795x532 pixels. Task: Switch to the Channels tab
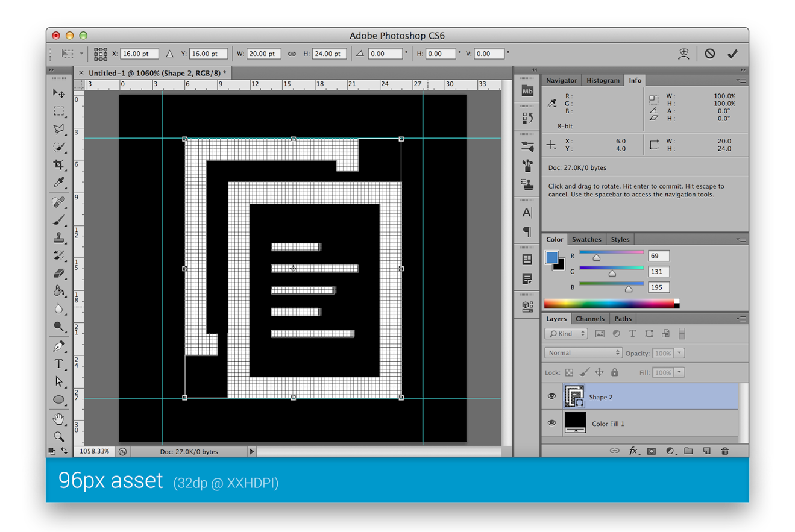[x=589, y=318]
